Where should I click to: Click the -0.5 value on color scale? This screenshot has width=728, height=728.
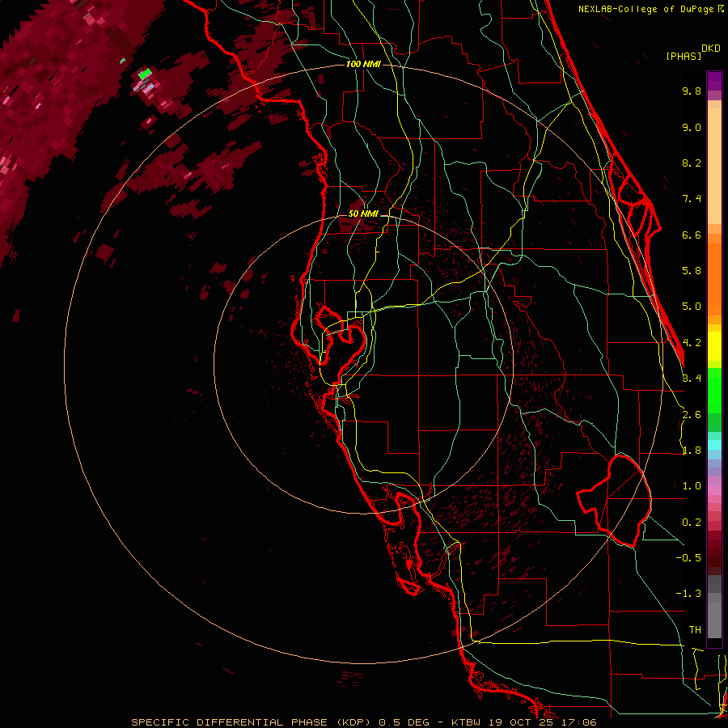688,558
